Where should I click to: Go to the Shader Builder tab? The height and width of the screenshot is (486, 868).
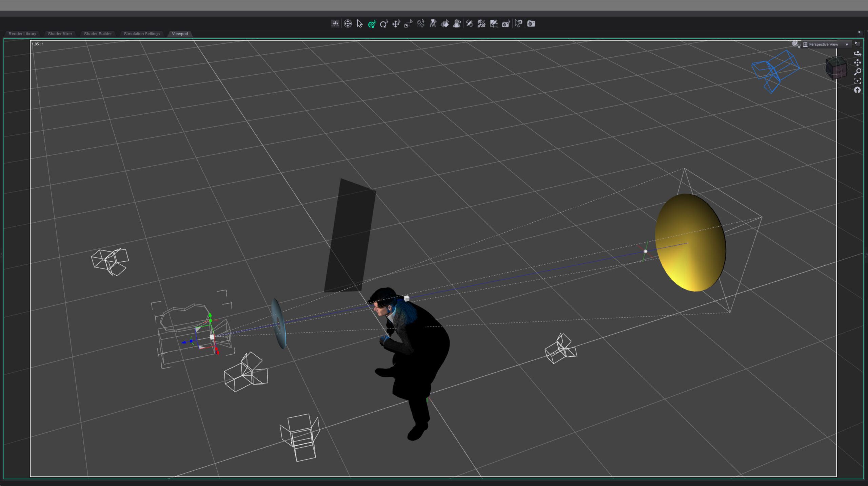click(x=98, y=34)
